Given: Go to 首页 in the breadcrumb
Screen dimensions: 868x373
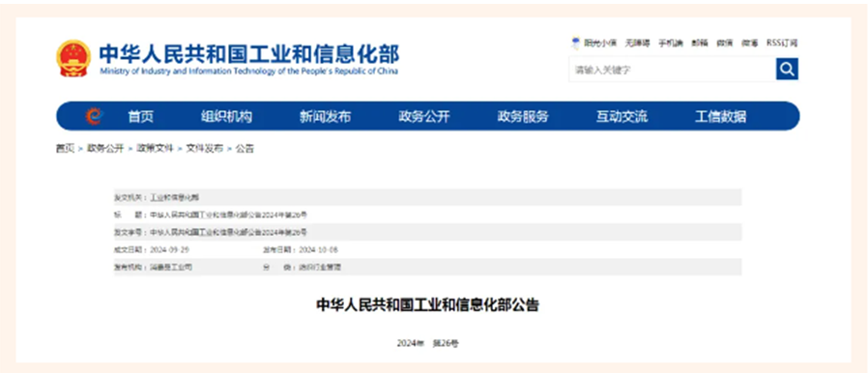Looking at the screenshot, I should point(65,148).
